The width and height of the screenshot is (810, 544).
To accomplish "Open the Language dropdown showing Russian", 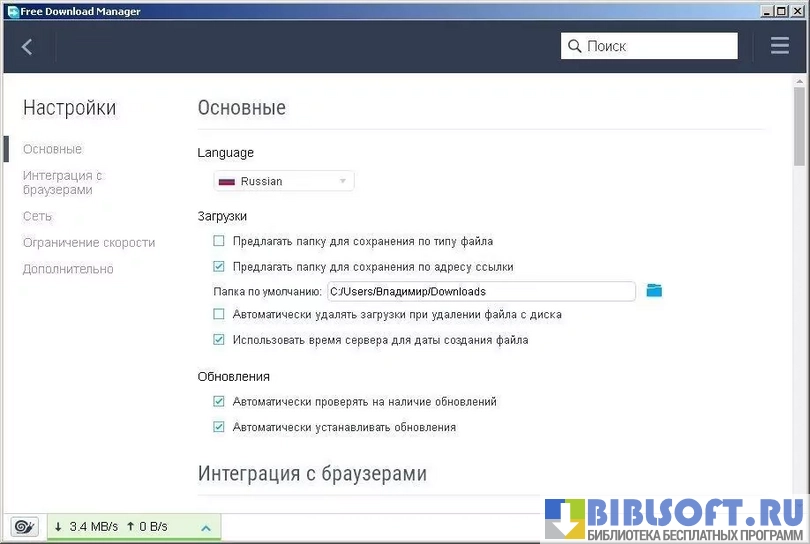I will pos(284,181).
